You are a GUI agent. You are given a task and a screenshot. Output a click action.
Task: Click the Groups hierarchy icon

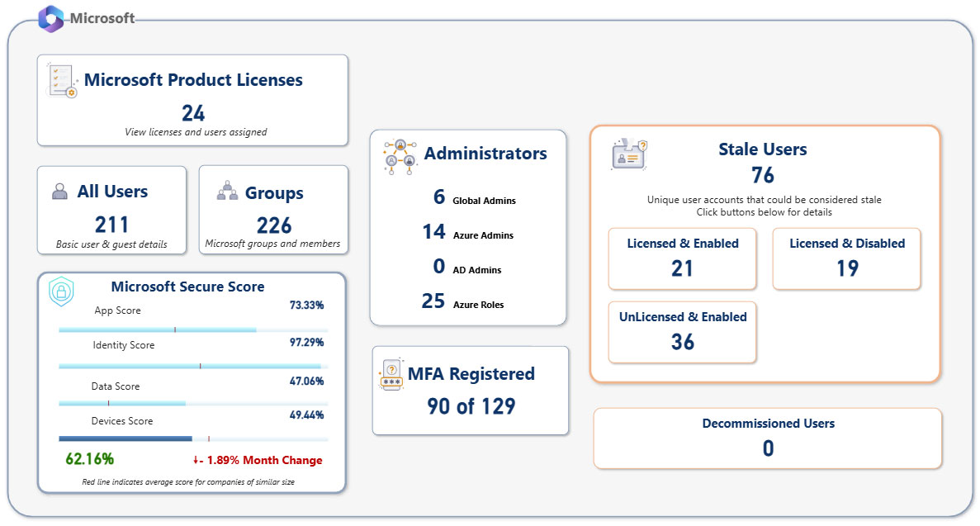(x=226, y=192)
